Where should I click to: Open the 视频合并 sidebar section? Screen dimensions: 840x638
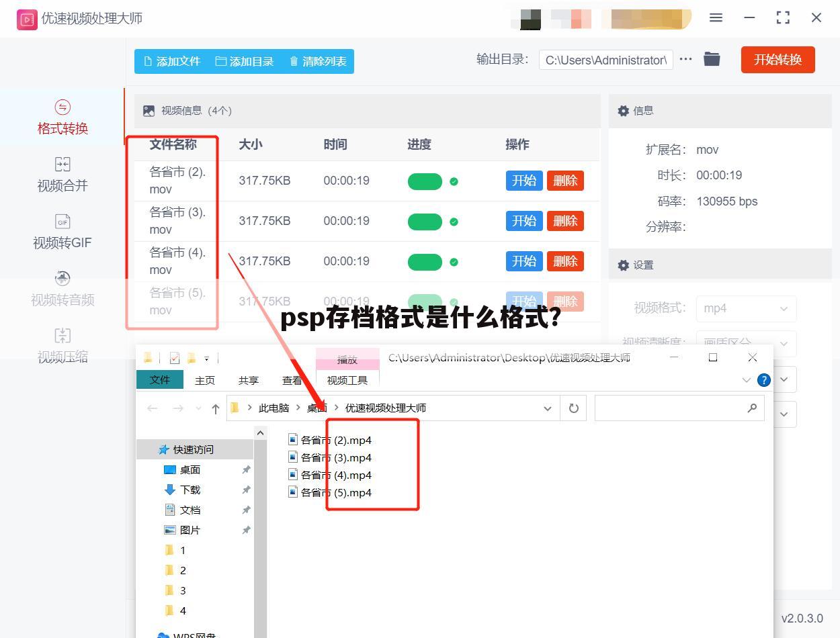tap(62, 175)
